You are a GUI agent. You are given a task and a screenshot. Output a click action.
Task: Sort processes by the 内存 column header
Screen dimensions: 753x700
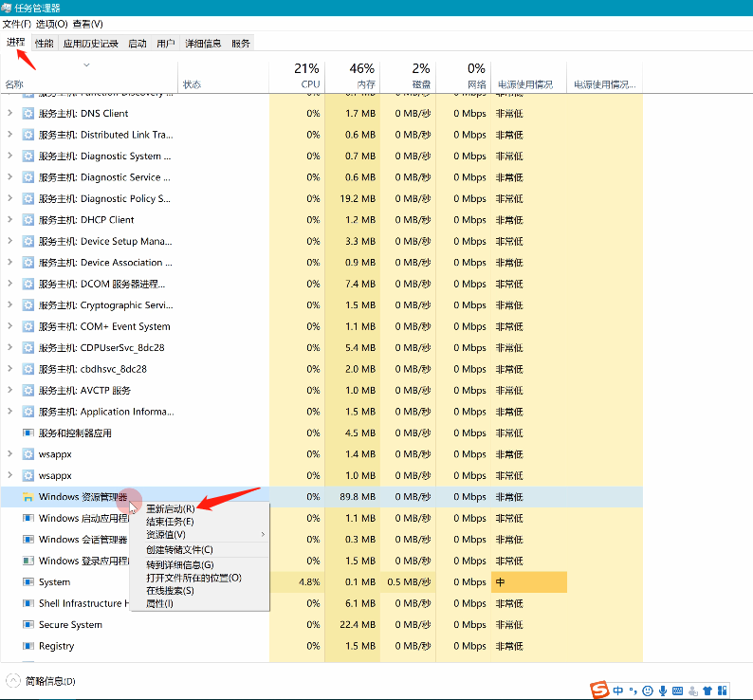coord(353,77)
